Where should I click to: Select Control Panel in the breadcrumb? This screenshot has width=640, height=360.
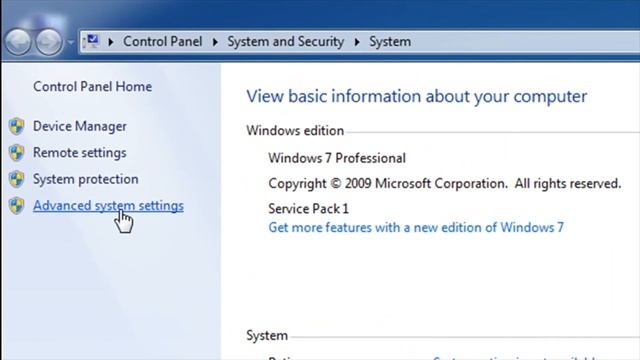coord(162,42)
